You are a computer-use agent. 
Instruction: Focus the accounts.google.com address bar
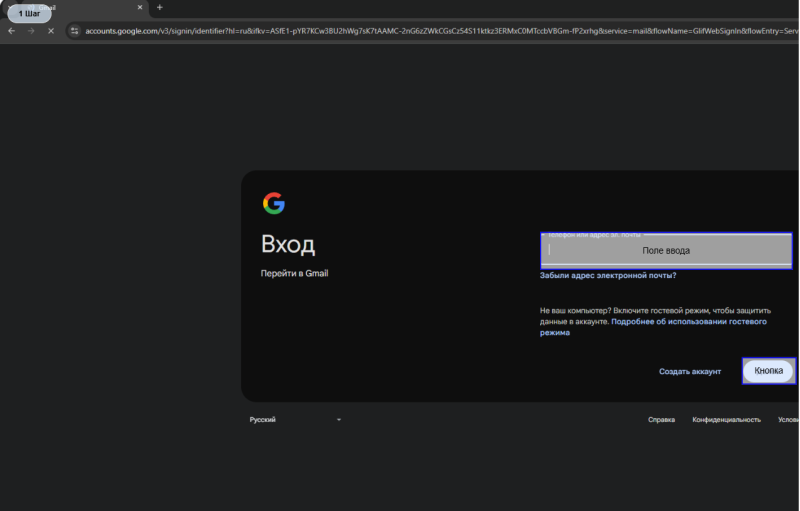pos(400,31)
